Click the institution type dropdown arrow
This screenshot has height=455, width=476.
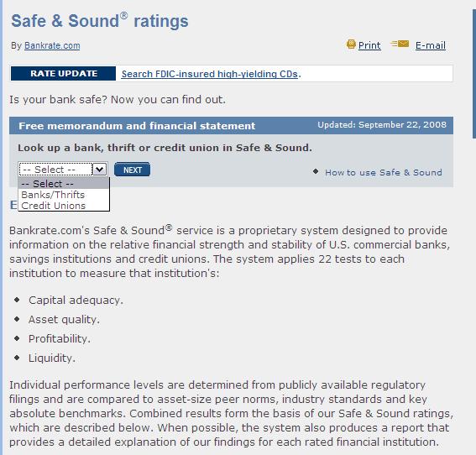(x=100, y=170)
